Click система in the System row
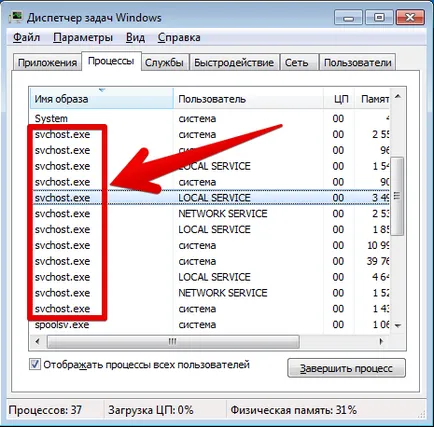Image resolution: width=434 pixels, height=427 pixels. pyautogui.click(x=197, y=118)
